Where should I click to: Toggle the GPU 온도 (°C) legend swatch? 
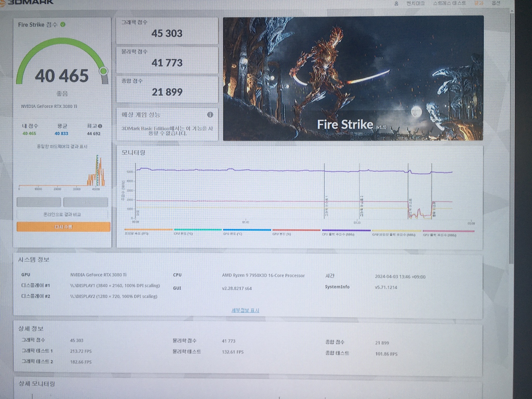(x=247, y=230)
